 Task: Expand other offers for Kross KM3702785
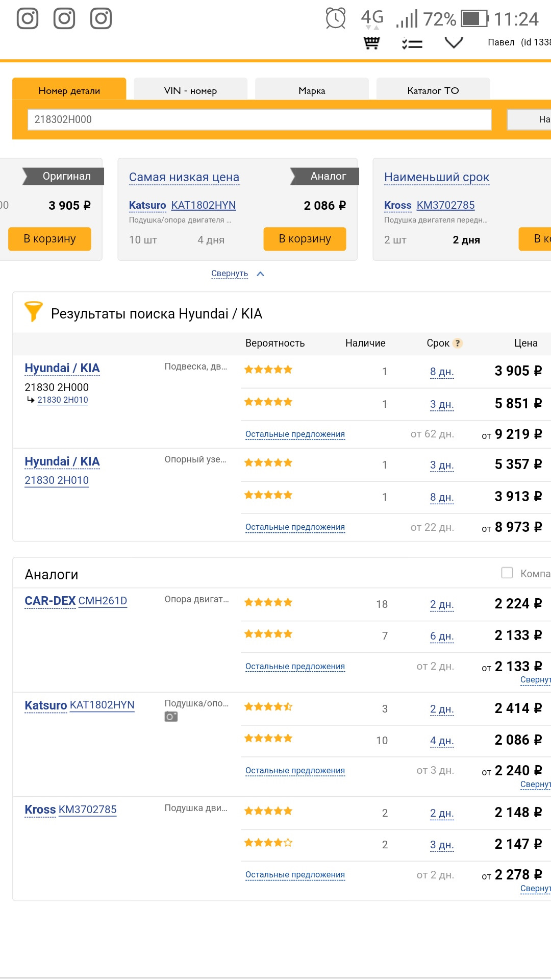(x=295, y=875)
